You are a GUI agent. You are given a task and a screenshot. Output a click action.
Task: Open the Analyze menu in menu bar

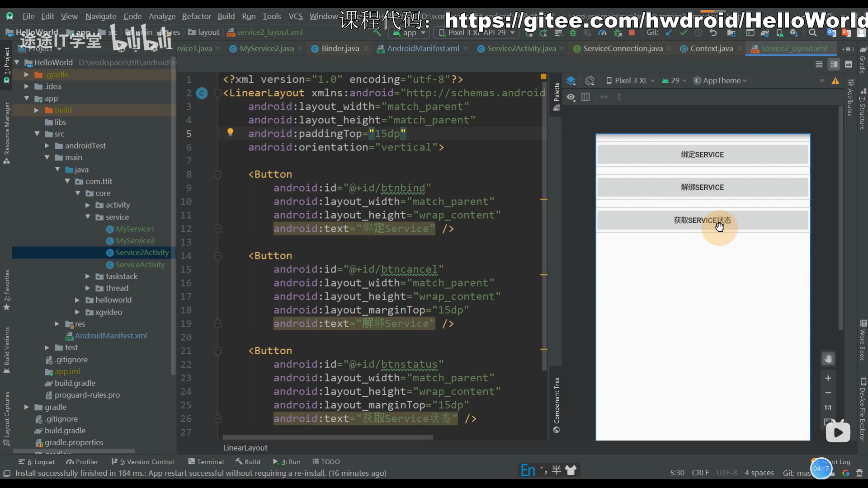tap(161, 16)
